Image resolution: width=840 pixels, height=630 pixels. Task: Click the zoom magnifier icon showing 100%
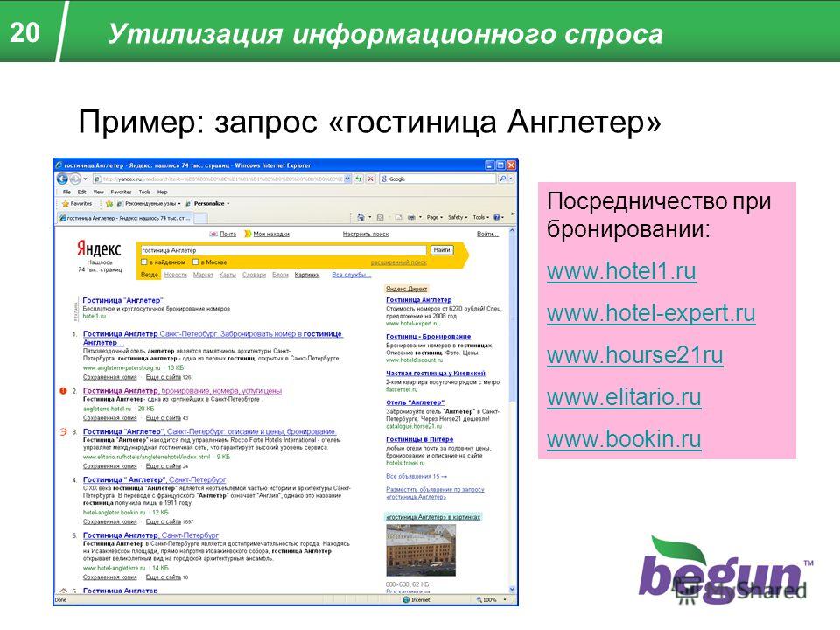point(479,600)
